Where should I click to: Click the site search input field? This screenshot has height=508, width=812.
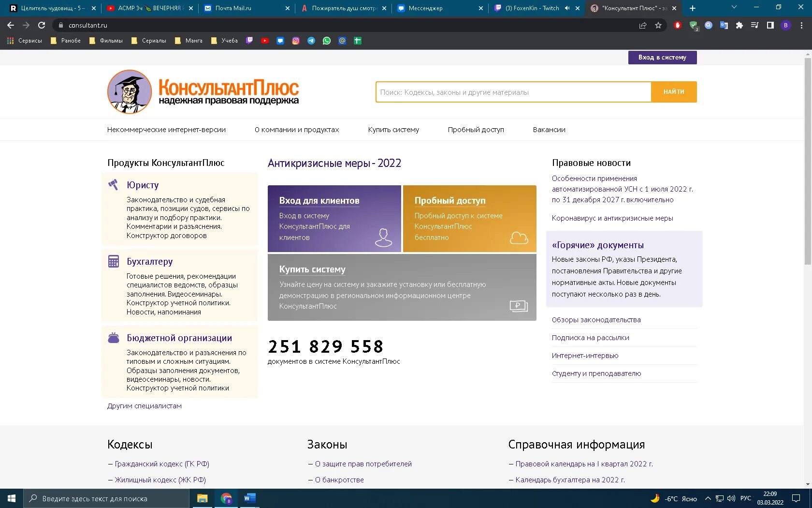(x=513, y=92)
